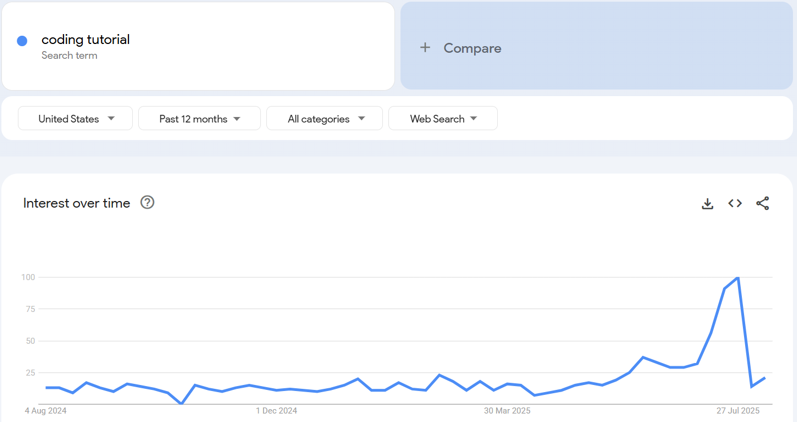The height and width of the screenshot is (422, 797).
Task: Open the embed code icon
Action: [x=735, y=203]
